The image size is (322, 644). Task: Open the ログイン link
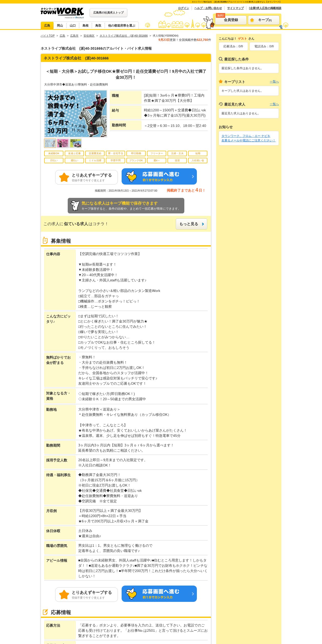pyautogui.click(x=184, y=8)
